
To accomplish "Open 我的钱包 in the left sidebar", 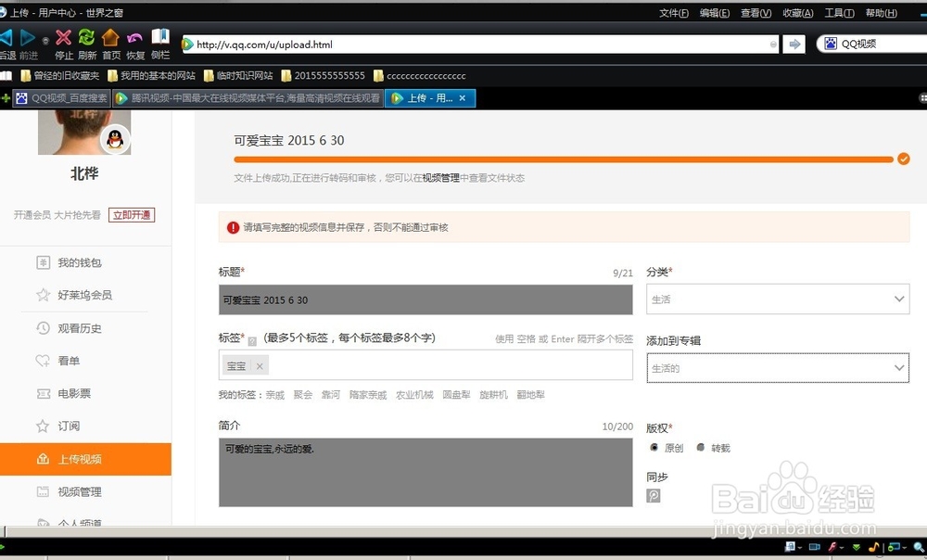I will [x=81, y=262].
